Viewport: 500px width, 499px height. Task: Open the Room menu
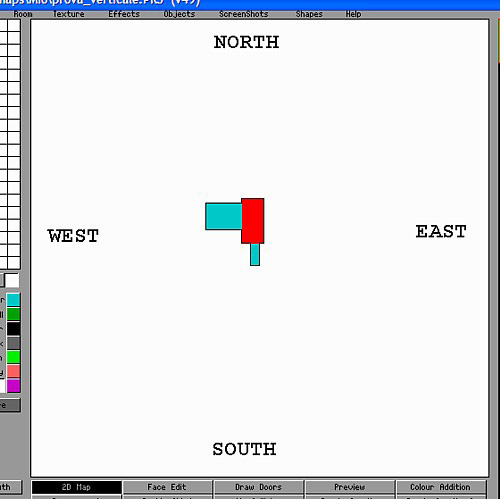[x=23, y=14]
